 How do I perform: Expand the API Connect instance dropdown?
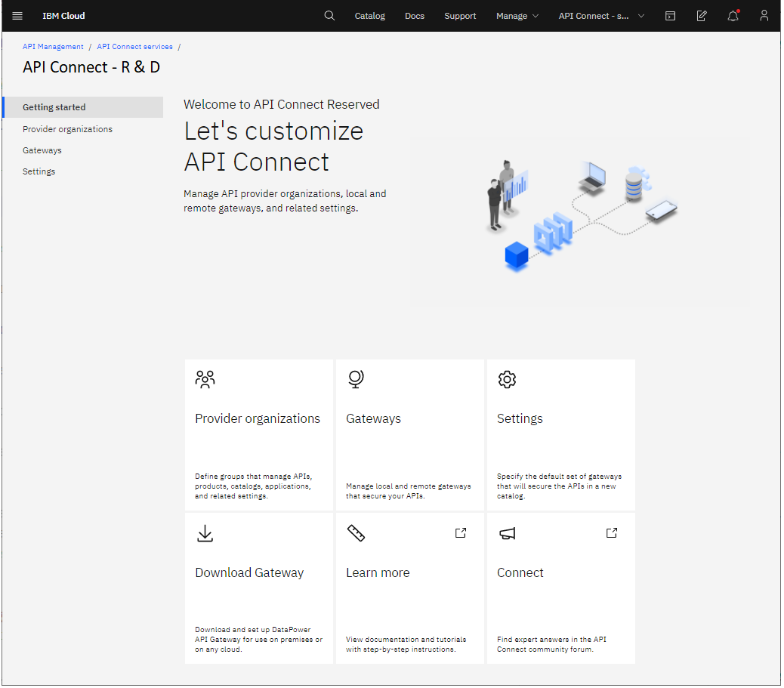[x=600, y=15]
